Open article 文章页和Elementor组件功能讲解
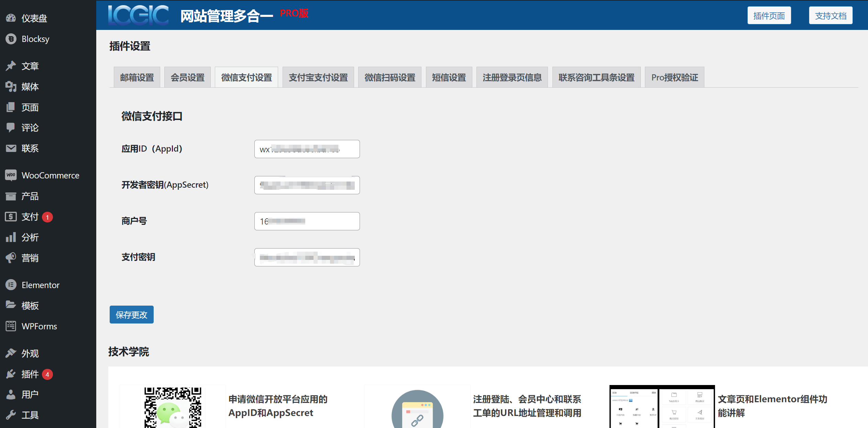The width and height of the screenshot is (868, 428). click(772, 406)
